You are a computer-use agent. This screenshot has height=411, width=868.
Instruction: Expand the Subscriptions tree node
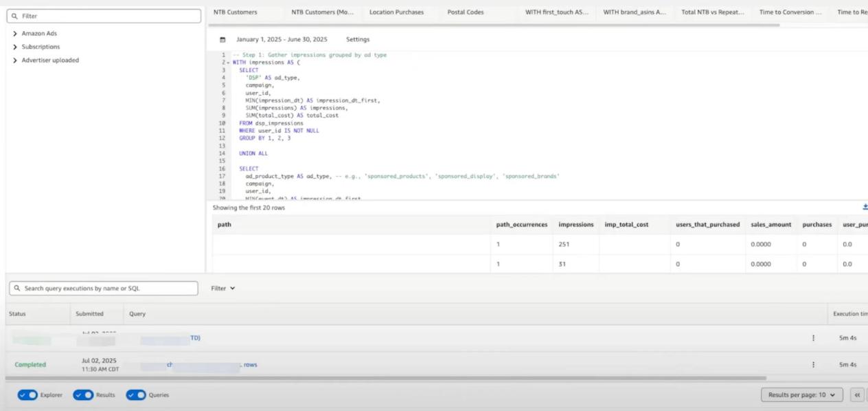coord(15,47)
